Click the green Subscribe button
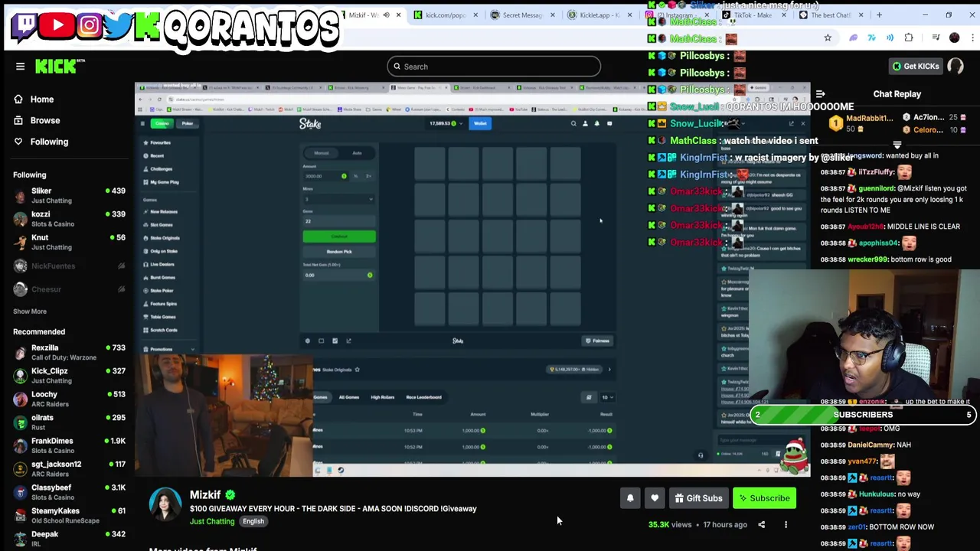Screen dimensions: 980x551 tap(764, 498)
